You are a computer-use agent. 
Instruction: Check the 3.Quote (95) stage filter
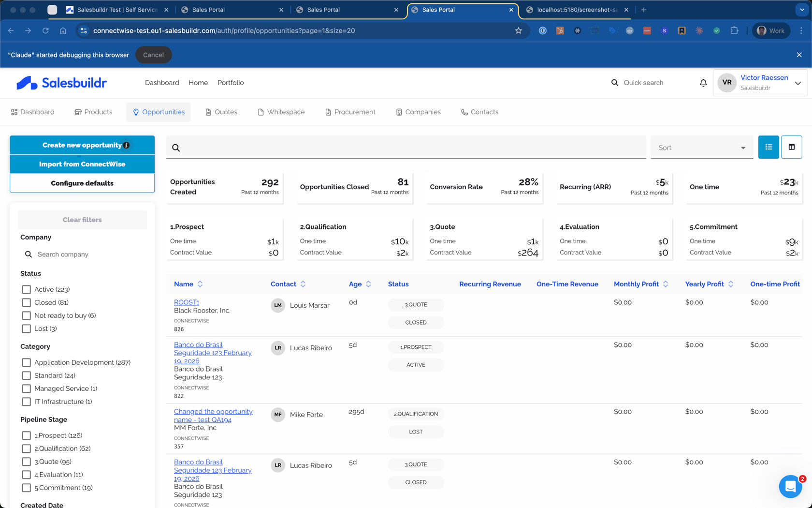pos(27,462)
